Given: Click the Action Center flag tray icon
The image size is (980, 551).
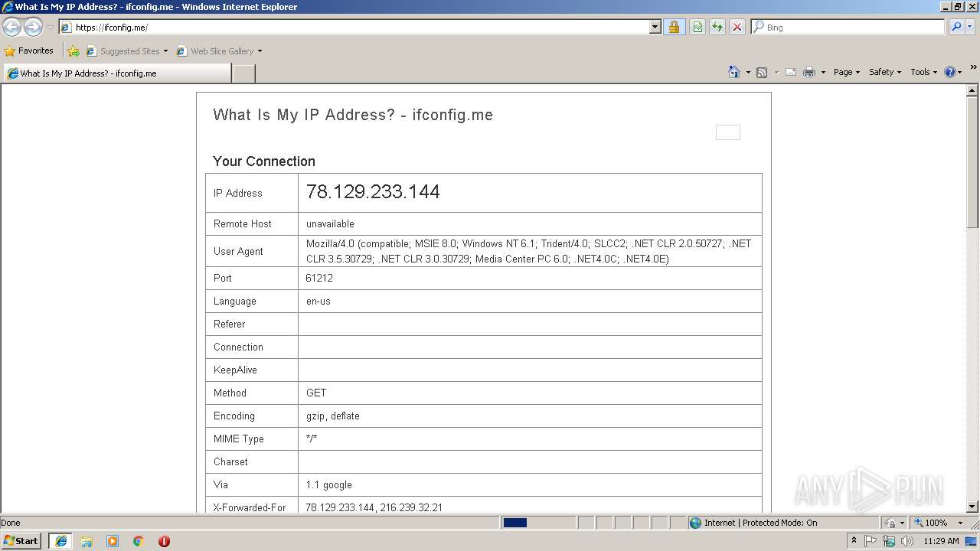Looking at the screenshot, I should pyautogui.click(x=871, y=541).
